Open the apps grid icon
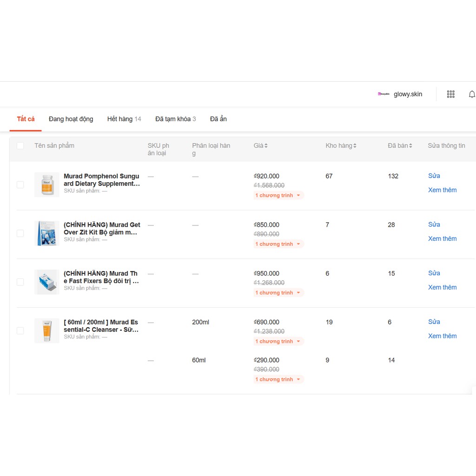The height and width of the screenshot is (476, 476). [450, 94]
